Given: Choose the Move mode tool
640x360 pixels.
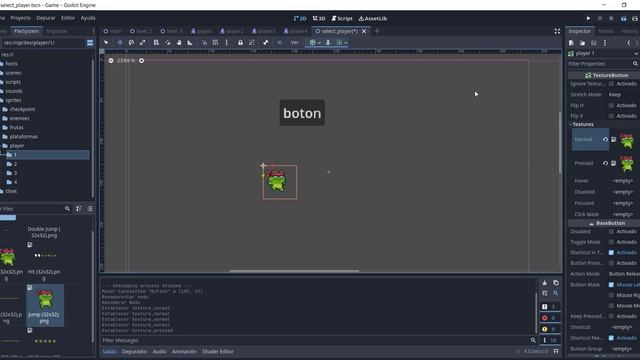Looking at the screenshot, I should [x=120, y=42].
